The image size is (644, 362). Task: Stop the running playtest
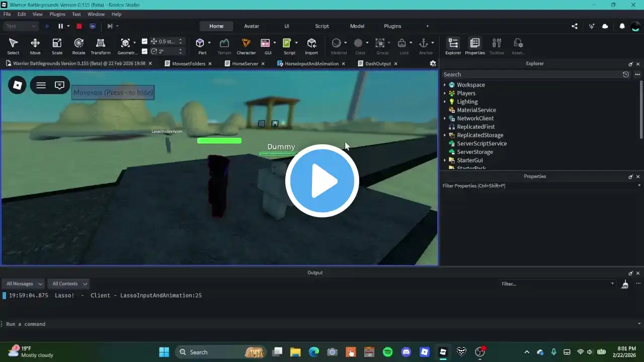79,26
